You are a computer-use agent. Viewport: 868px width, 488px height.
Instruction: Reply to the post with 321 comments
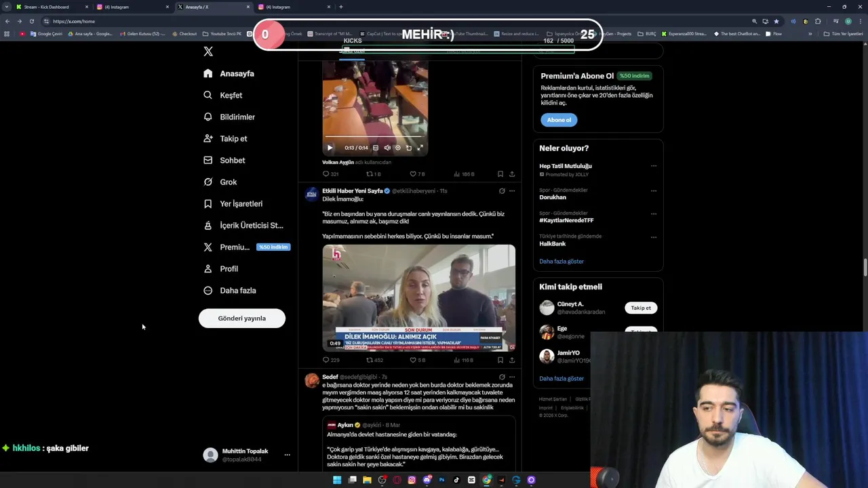(x=330, y=174)
